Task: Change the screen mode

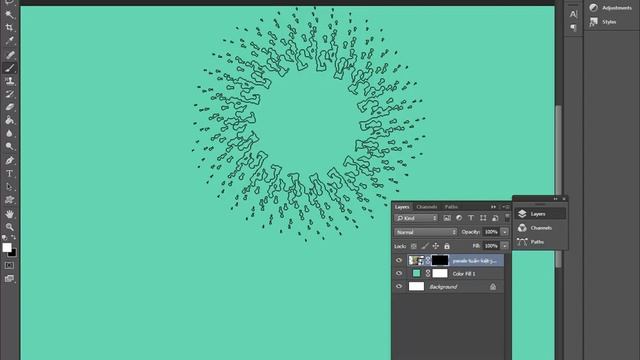Action: (9, 279)
